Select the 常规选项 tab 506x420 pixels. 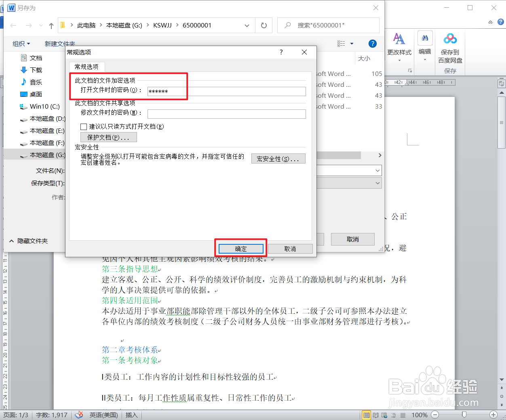pyautogui.click(x=86, y=67)
